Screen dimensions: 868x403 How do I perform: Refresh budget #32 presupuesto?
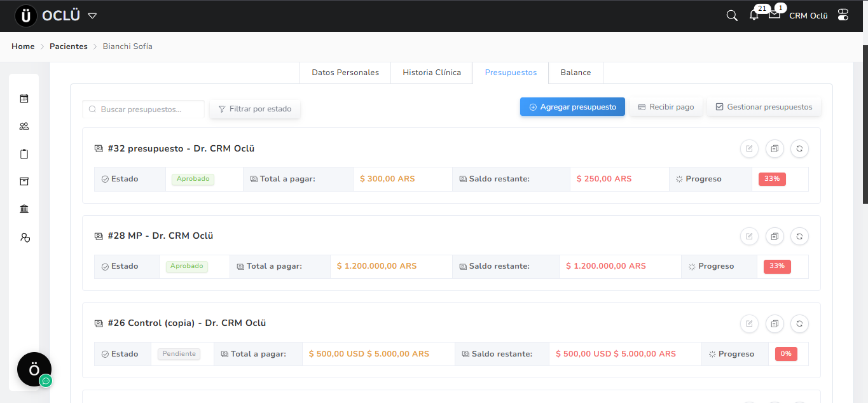click(x=799, y=149)
